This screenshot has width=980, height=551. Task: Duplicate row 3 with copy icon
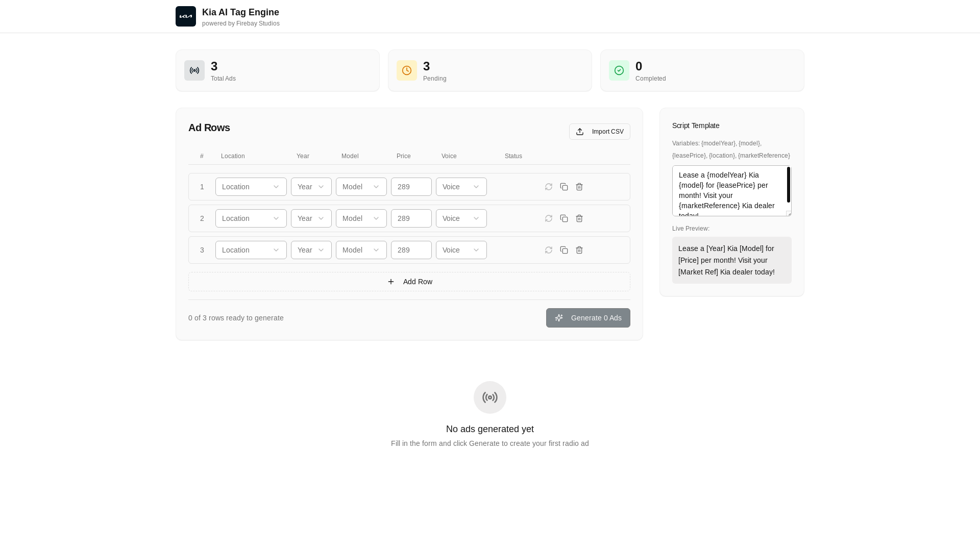[564, 250]
